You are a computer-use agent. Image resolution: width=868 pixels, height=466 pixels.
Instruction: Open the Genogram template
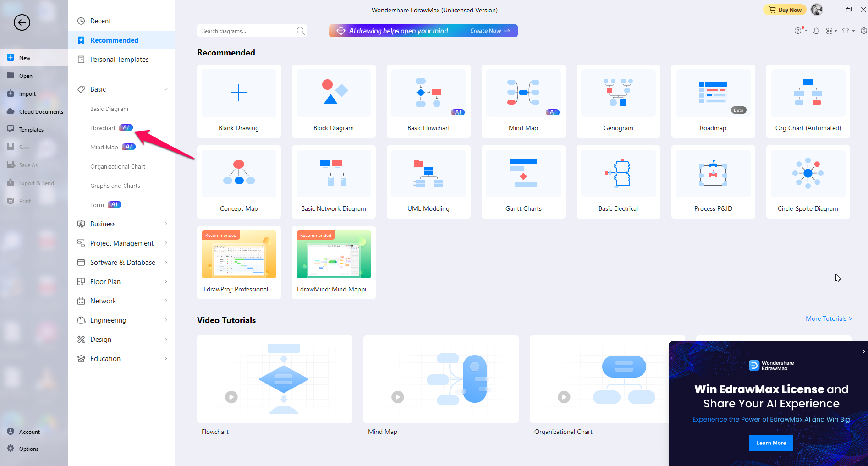[x=618, y=101]
